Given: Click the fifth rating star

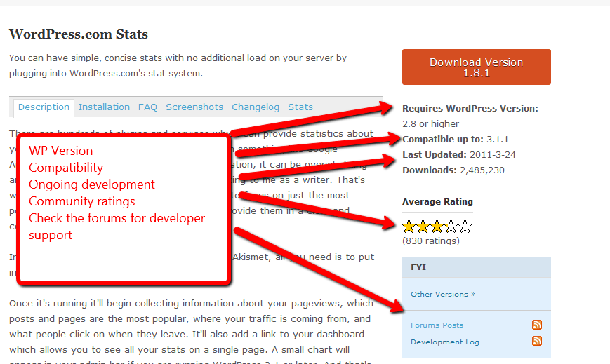Looking at the screenshot, I should pos(465,227).
